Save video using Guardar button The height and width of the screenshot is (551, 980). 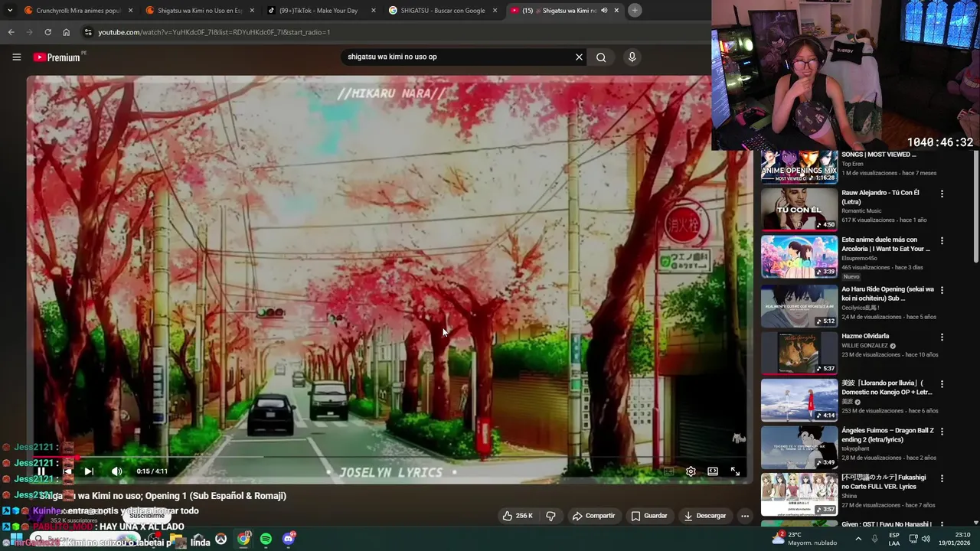[x=649, y=516]
